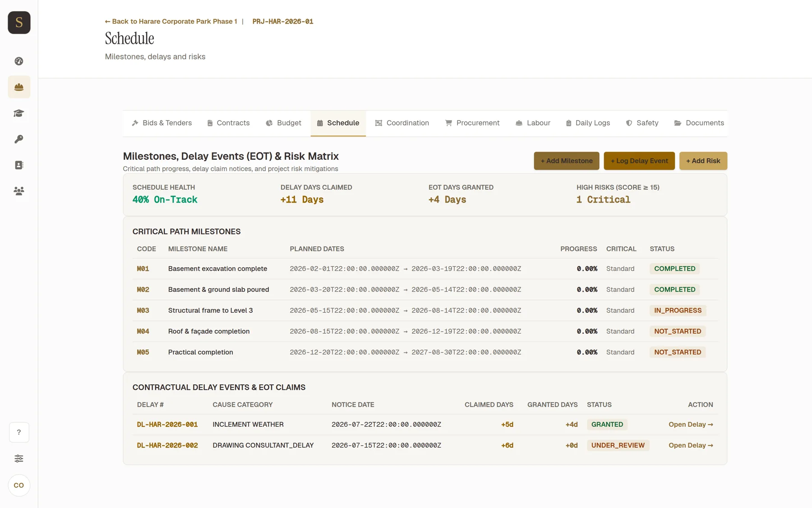
Task: Click milestone code M03
Action: [143, 310]
